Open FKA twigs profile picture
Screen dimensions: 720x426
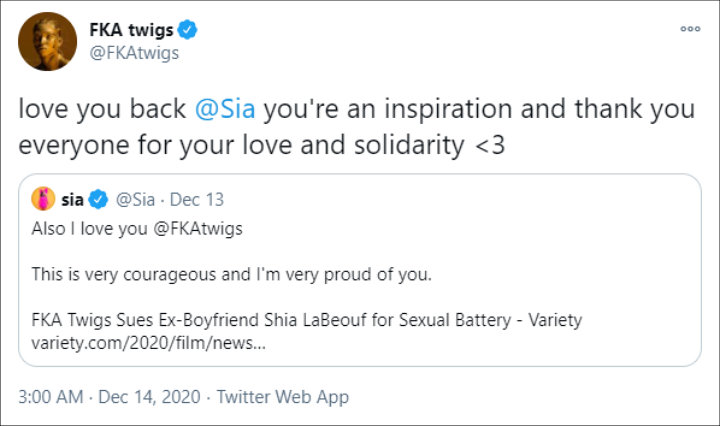click(x=47, y=42)
